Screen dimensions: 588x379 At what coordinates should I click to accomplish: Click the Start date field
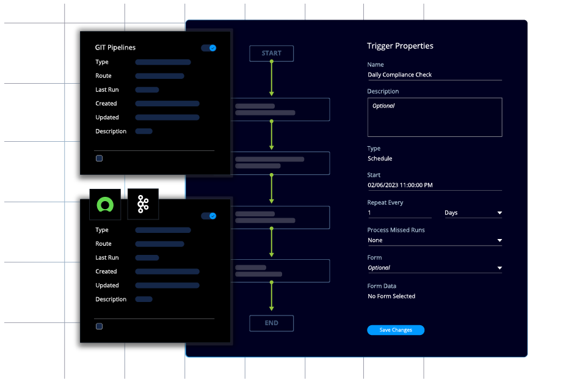(435, 185)
